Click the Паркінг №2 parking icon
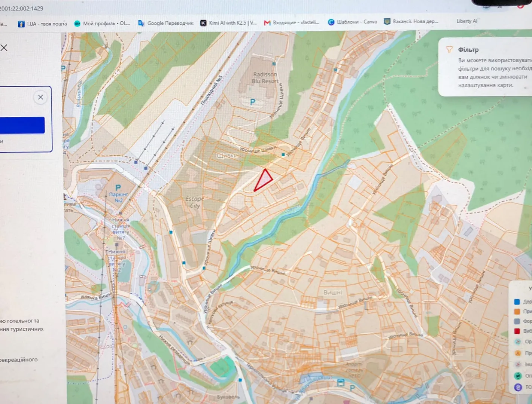532x404 pixels. [118, 187]
